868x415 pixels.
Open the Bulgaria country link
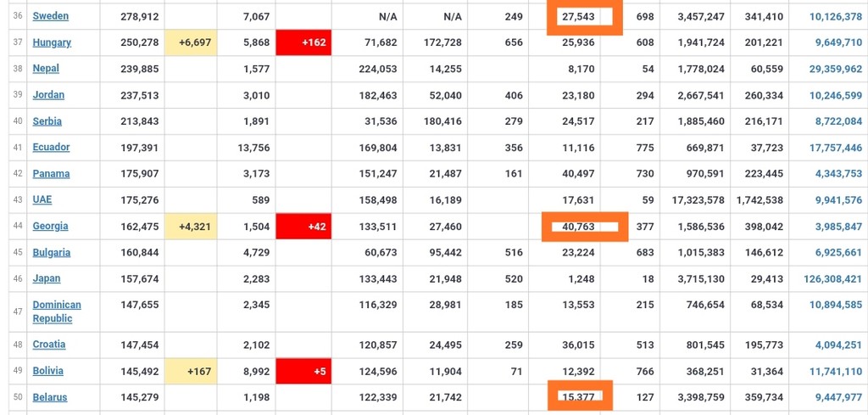[x=52, y=252]
